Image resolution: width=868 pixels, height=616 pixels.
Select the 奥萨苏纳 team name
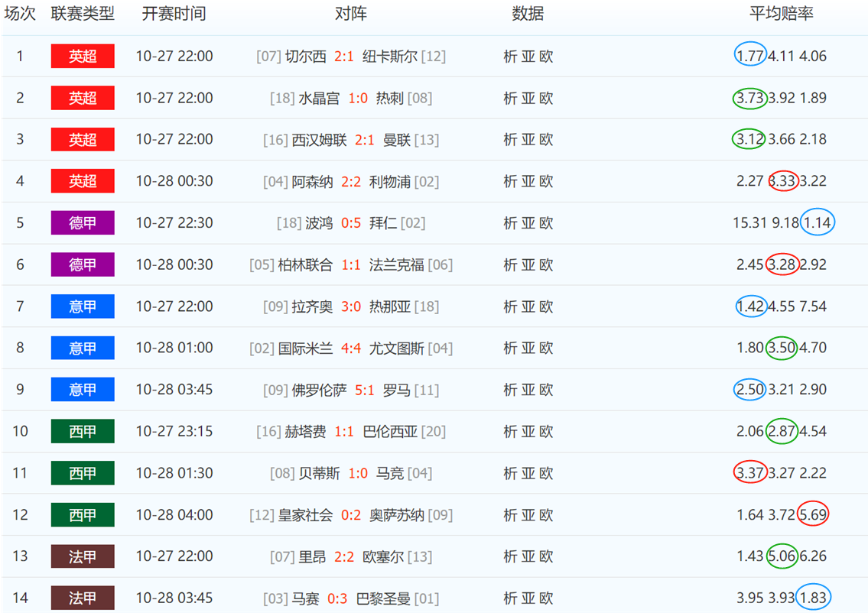(397, 514)
